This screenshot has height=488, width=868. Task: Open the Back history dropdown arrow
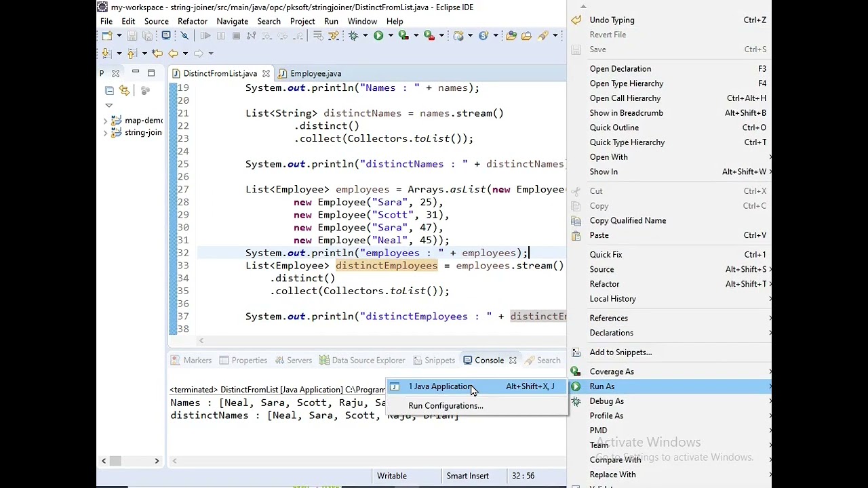185,53
